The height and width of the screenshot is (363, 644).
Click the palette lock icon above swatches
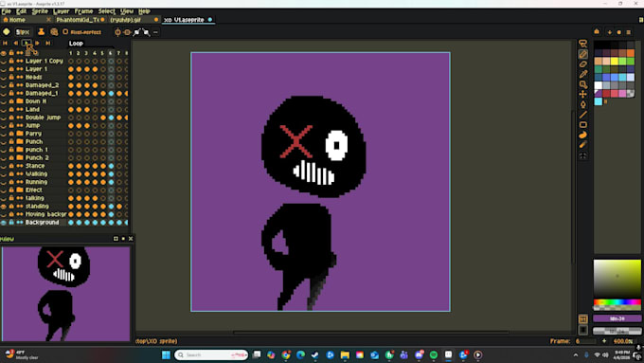[x=597, y=31]
